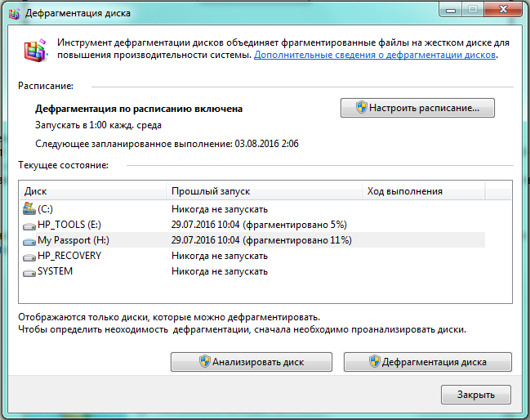530x420 pixels.
Task: Close the window using the red X button
Action: click(503, 10)
